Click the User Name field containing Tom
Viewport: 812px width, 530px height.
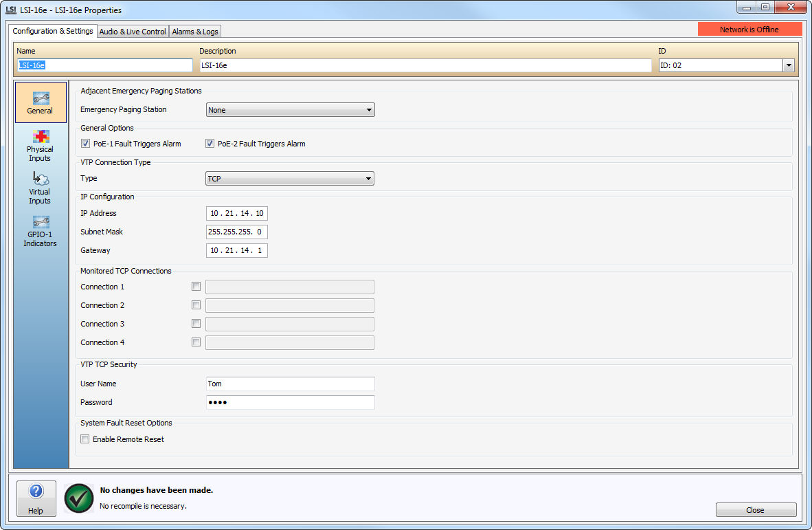pos(290,384)
